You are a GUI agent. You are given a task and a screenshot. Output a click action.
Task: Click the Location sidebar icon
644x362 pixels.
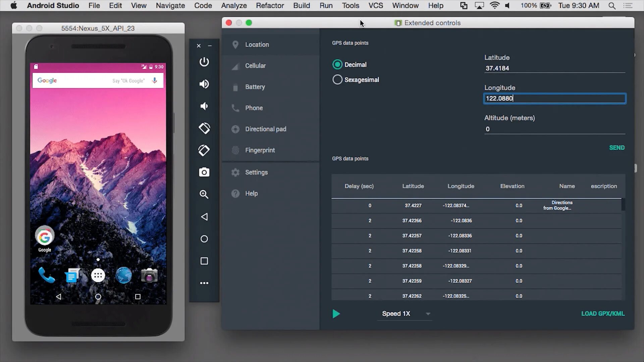[235, 44]
